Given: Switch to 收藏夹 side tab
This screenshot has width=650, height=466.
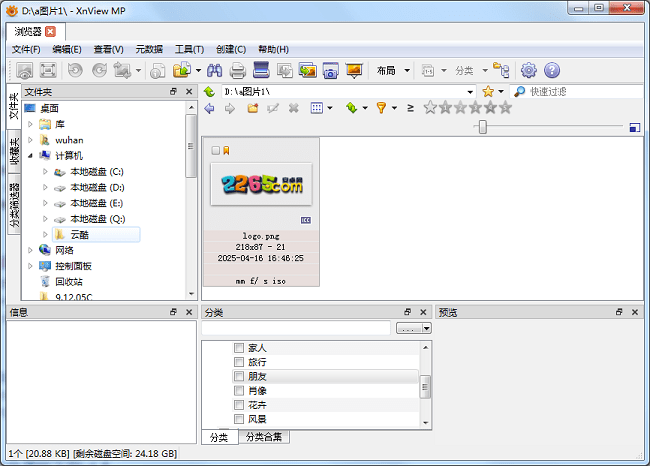Looking at the screenshot, I should coord(14,151).
